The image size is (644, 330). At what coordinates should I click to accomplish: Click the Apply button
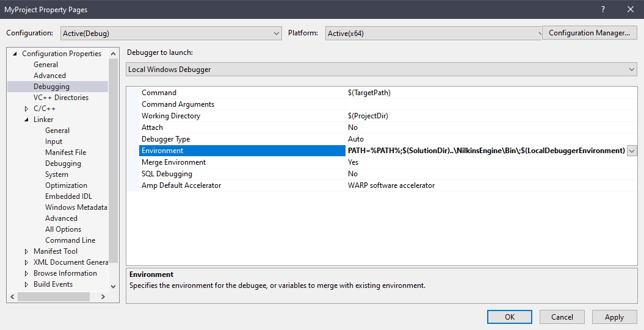(x=614, y=317)
